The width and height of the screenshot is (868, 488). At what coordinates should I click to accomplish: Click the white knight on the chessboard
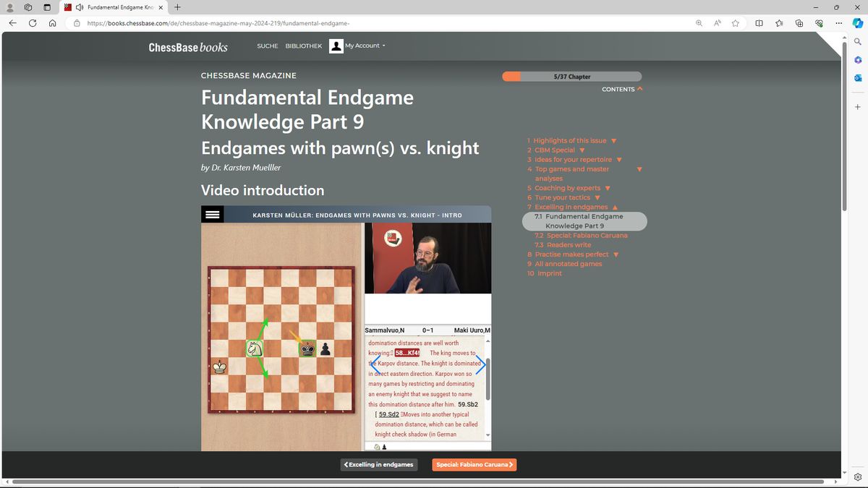click(255, 349)
